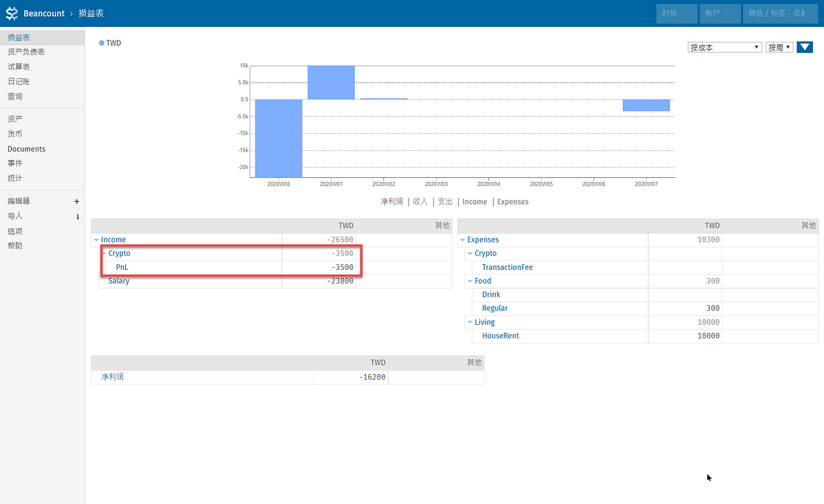This screenshot has width=824, height=504.
Task: Click the 时间 filter input field
Action: coord(676,14)
